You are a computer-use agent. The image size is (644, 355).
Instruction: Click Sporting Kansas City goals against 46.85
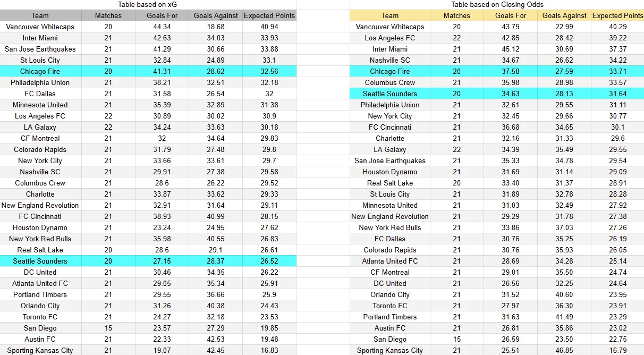coord(564,350)
